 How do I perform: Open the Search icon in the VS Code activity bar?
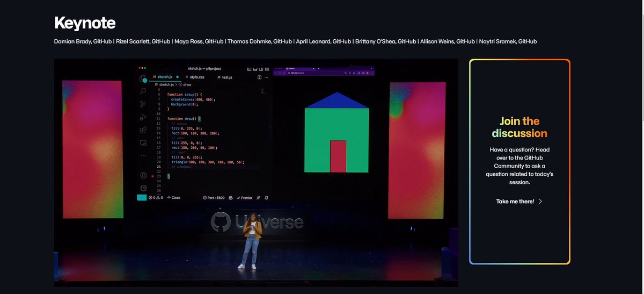(x=143, y=91)
